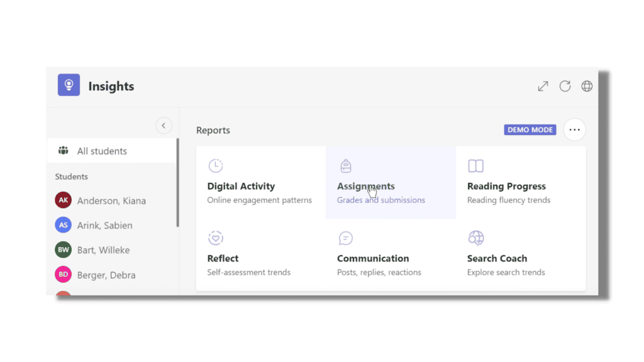This screenshot has height=362, width=644.
Task: Click the Search Coach globe icon
Action: 476,238
